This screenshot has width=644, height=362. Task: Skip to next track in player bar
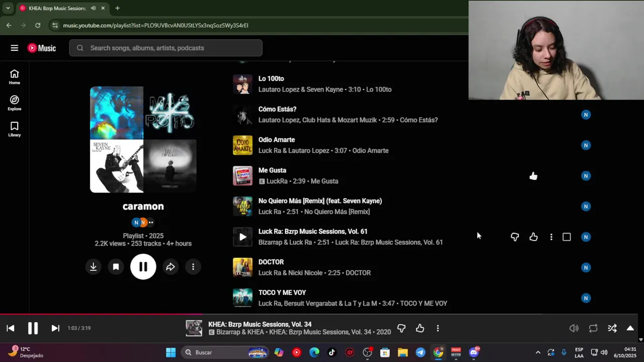tap(55, 328)
